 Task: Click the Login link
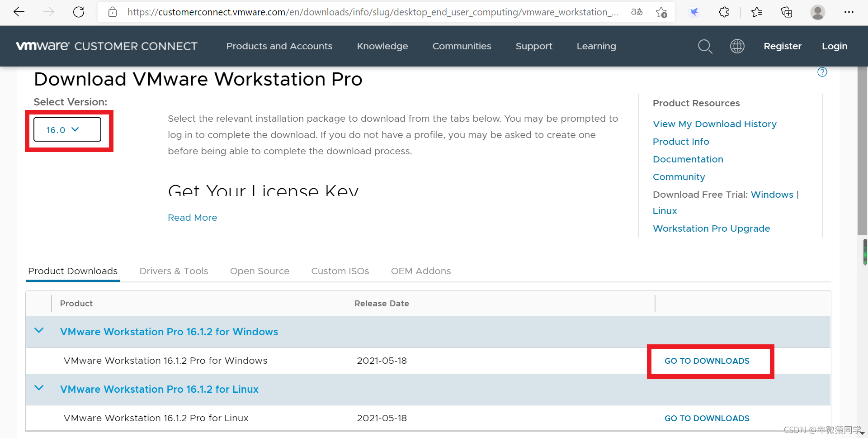click(835, 46)
